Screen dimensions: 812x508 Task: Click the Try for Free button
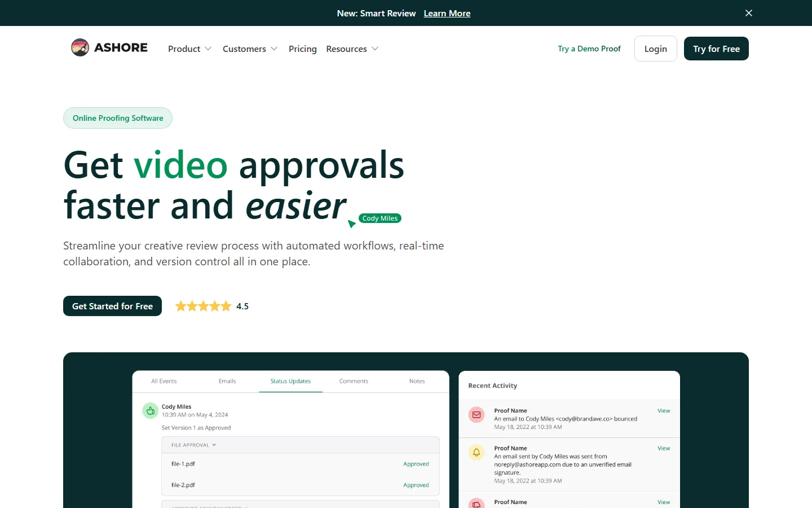pos(716,49)
